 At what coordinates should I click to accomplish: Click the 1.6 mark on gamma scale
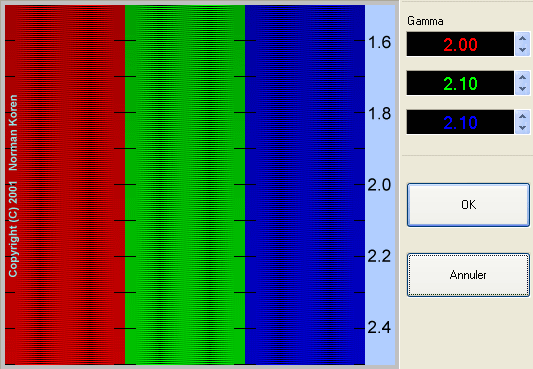[379, 42]
